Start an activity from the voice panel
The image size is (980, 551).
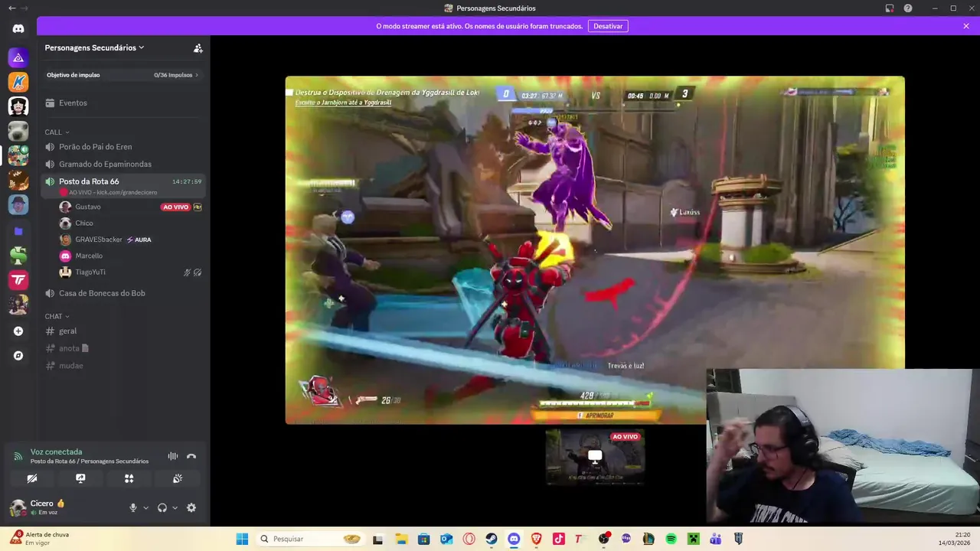(129, 478)
